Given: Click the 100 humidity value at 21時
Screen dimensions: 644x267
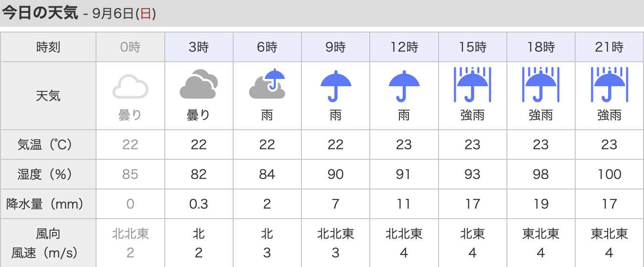Looking at the screenshot, I should tap(609, 174).
